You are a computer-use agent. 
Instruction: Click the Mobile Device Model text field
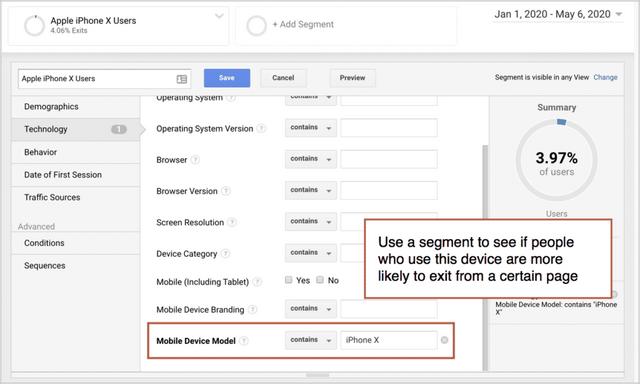[389, 340]
